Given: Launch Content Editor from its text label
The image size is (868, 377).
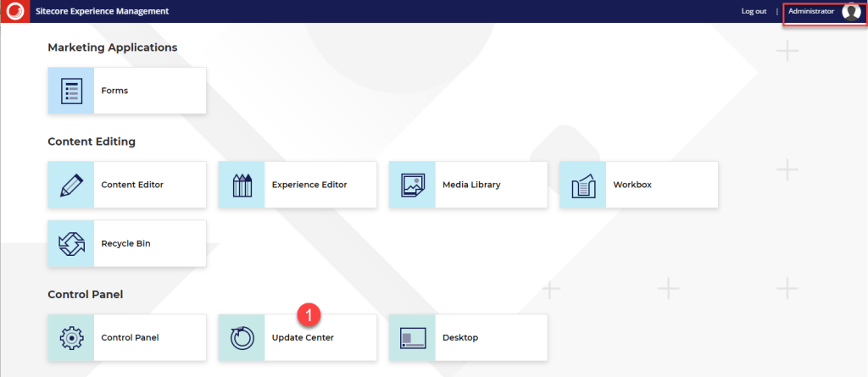Looking at the screenshot, I should tap(132, 185).
